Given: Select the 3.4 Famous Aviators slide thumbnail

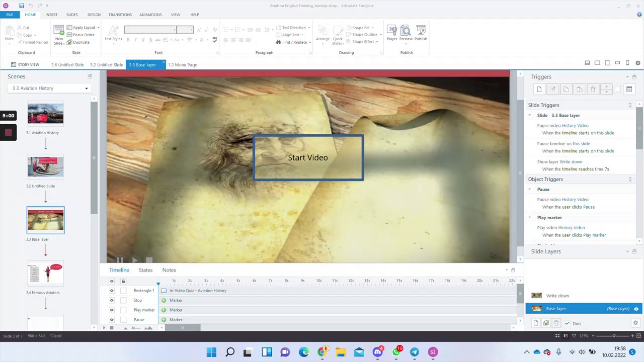Looking at the screenshot, I should 46,274.
